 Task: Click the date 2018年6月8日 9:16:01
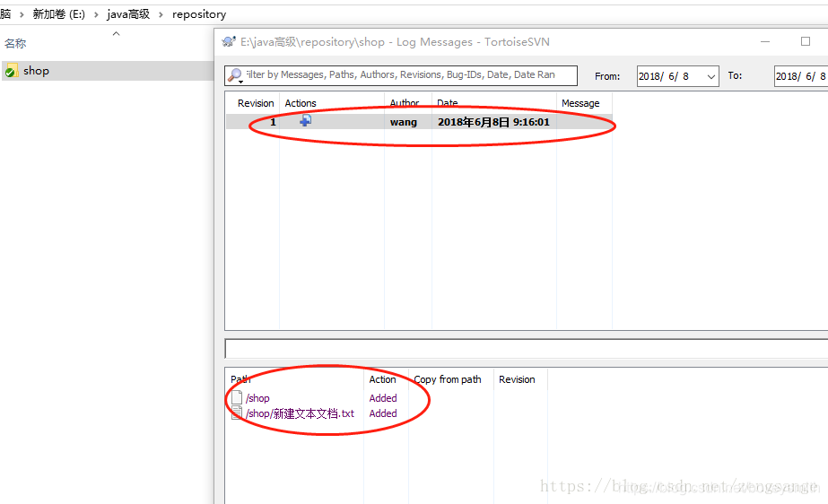click(x=493, y=122)
